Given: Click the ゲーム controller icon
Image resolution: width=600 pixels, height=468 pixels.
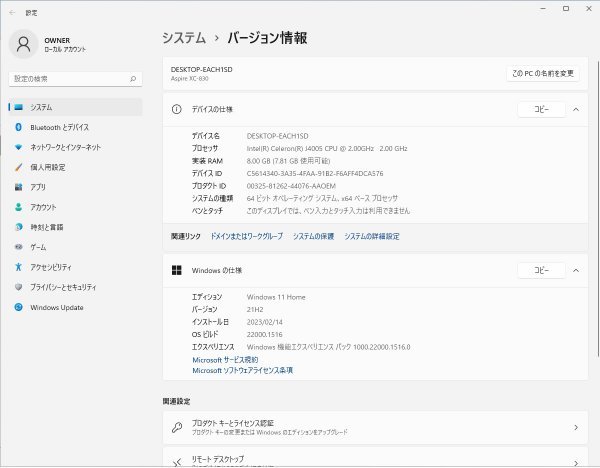Looking at the screenshot, I should click(x=18, y=247).
